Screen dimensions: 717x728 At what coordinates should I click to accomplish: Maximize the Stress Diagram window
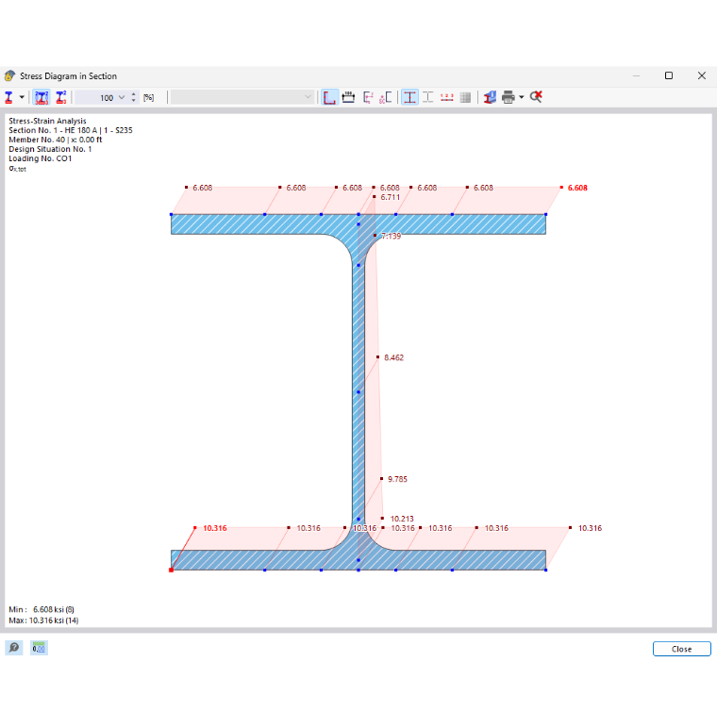click(x=669, y=75)
